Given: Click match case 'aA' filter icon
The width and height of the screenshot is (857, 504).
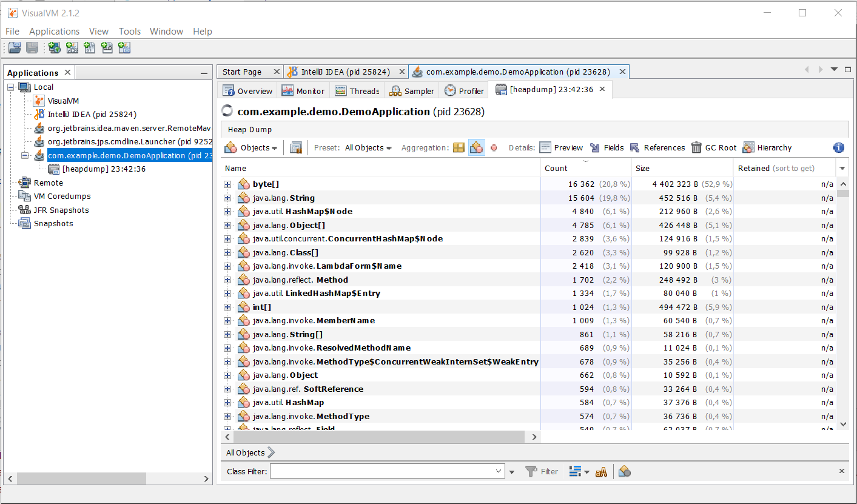Looking at the screenshot, I should click(x=601, y=471).
